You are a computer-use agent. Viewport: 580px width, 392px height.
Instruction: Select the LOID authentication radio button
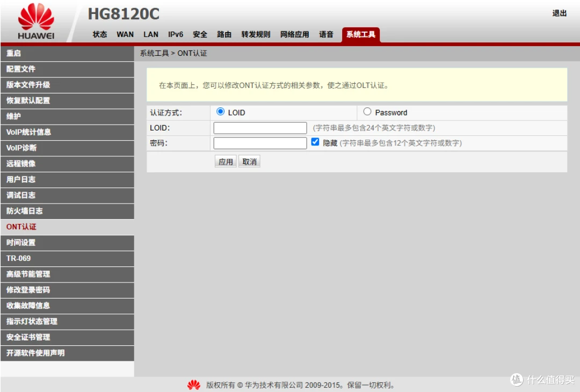pos(221,112)
